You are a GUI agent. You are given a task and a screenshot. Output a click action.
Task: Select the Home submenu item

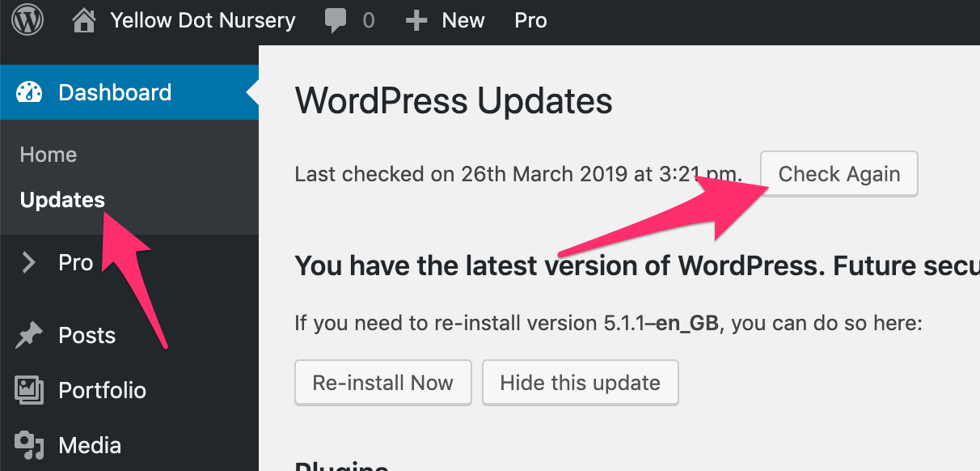49,155
